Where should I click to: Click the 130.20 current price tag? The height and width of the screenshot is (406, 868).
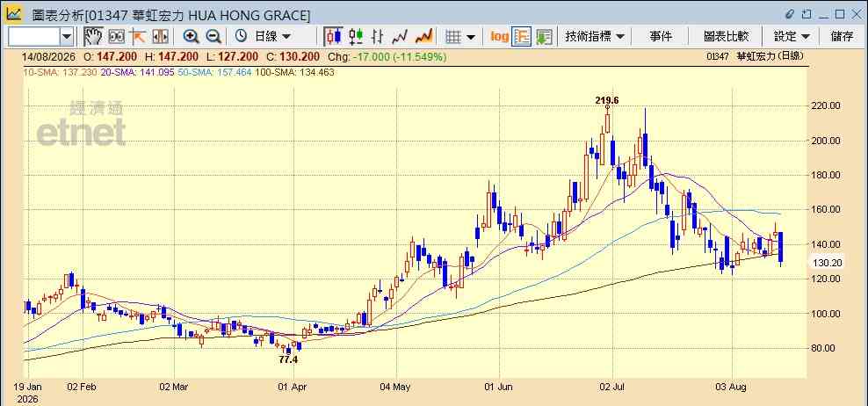827,263
